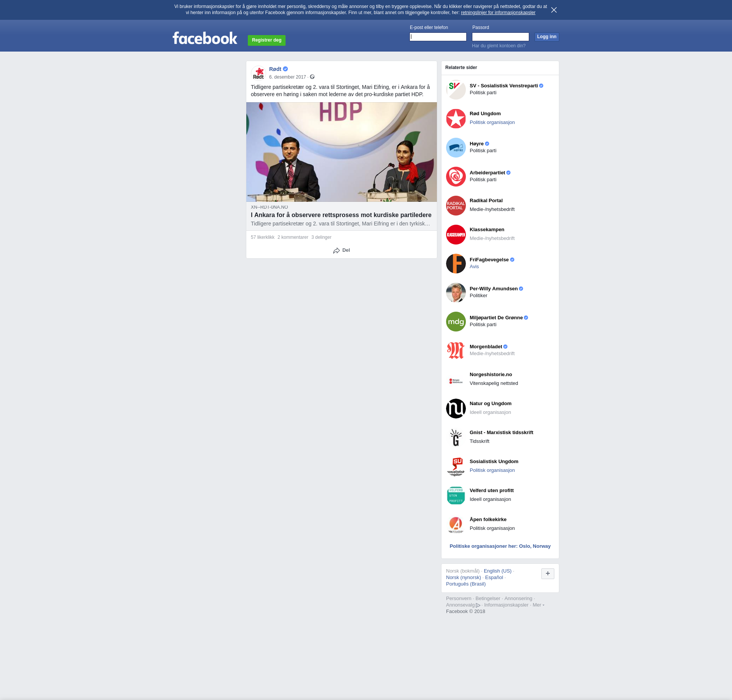Open the Avis category under FriFagbevegelse
The height and width of the screenshot is (700, 732).
click(x=474, y=267)
